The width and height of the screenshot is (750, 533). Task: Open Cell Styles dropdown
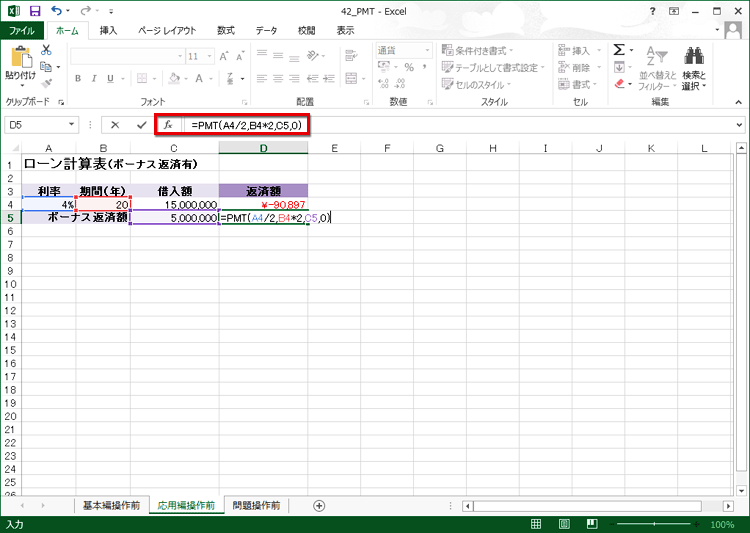coord(476,85)
